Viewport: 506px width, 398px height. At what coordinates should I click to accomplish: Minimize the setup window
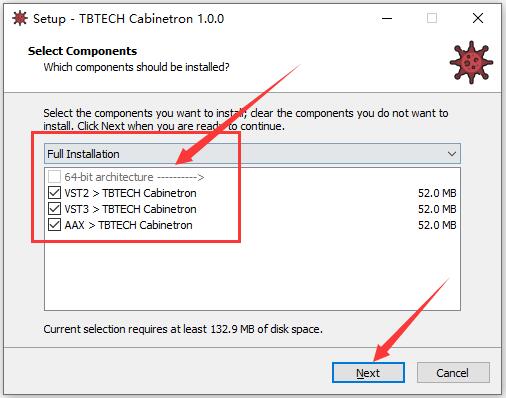(x=387, y=18)
